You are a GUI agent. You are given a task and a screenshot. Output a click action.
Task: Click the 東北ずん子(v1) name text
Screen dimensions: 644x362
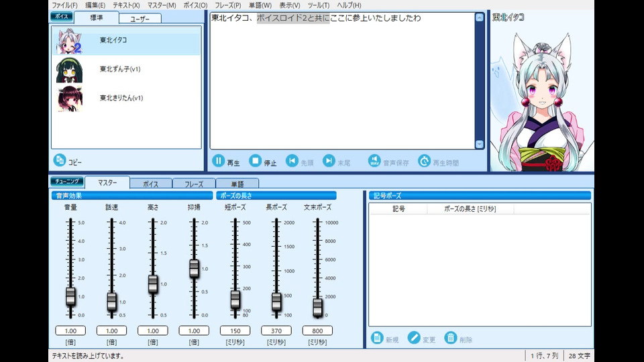tap(120, 69)
